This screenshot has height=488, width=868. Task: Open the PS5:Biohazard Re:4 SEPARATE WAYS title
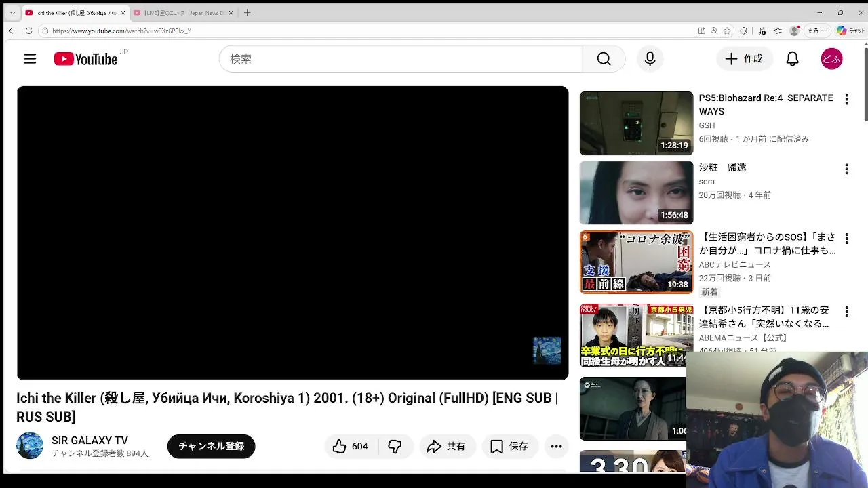tap(766, 104)
